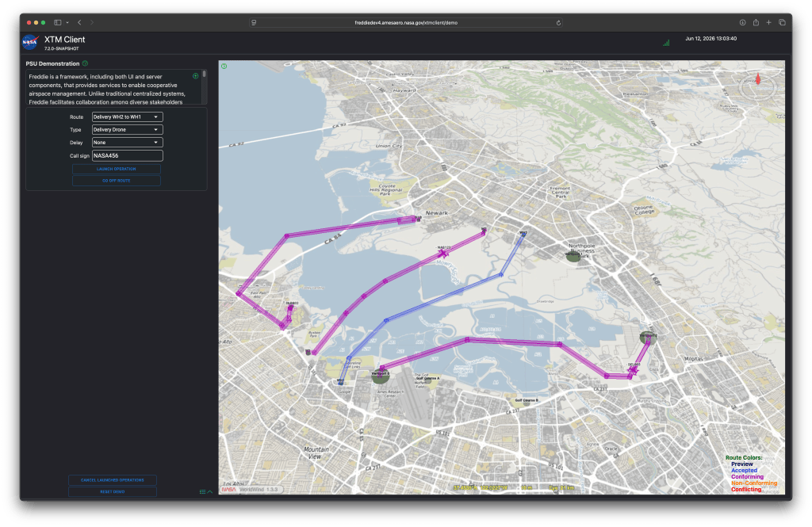Open a new Safari tab

click(769, 23)
